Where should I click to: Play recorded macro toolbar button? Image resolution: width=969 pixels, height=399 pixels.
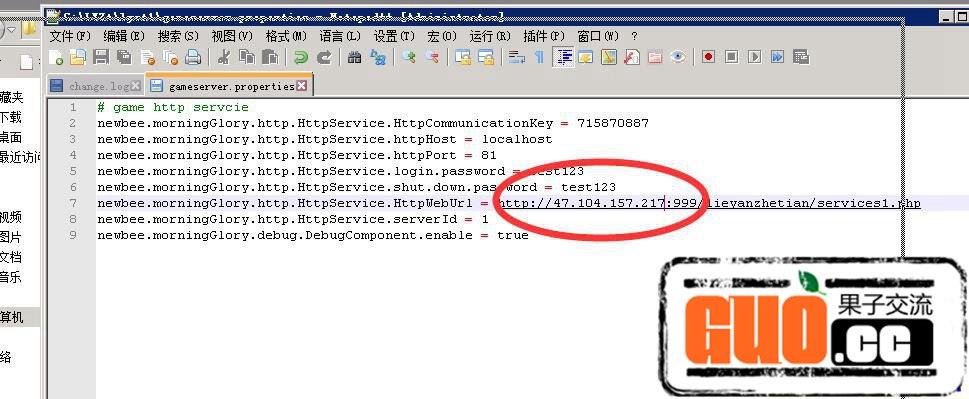754,57
